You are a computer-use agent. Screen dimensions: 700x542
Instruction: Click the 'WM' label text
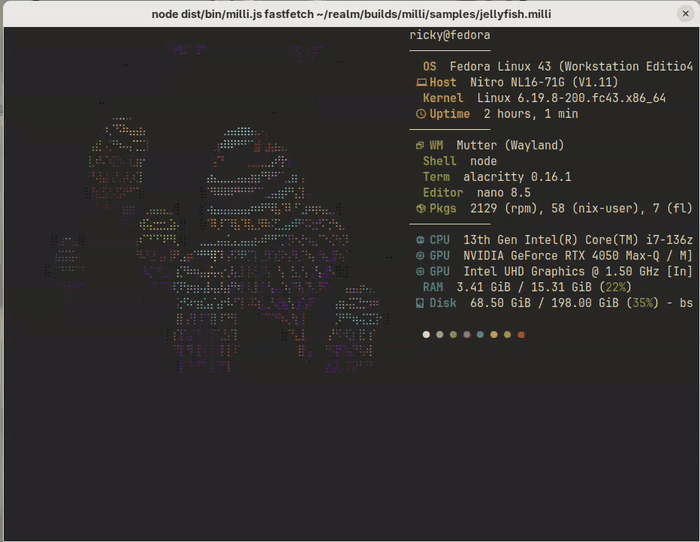click(x=436, y=146)
